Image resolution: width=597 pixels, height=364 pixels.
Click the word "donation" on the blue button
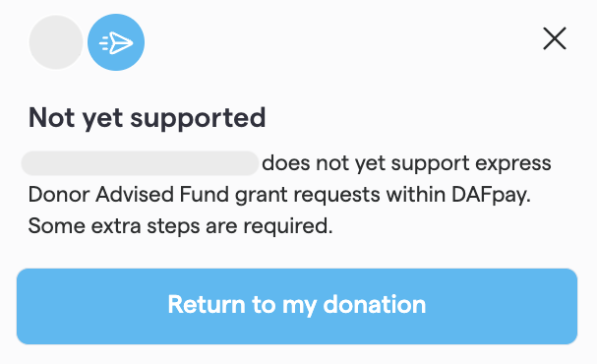click(375, 305)
